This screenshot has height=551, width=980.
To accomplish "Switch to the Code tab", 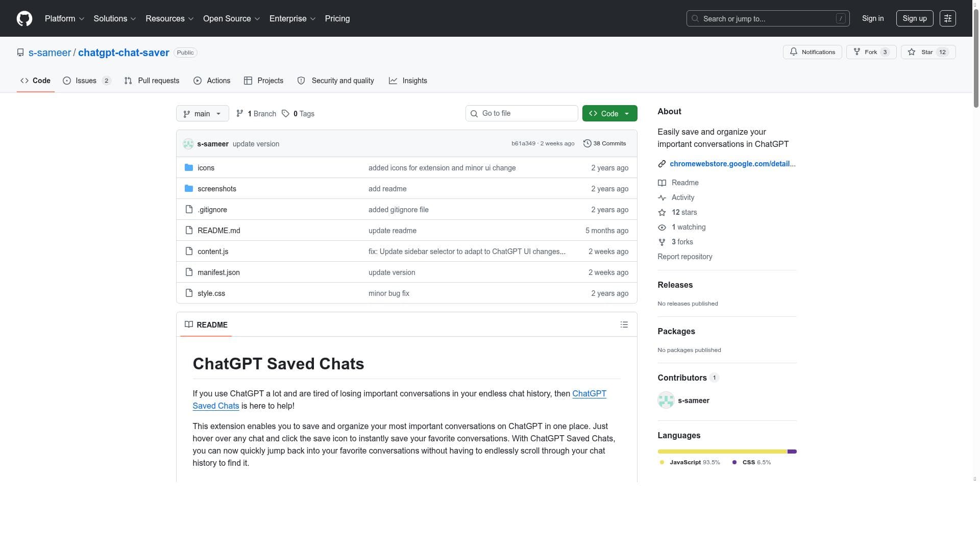I will coord(36,81).
